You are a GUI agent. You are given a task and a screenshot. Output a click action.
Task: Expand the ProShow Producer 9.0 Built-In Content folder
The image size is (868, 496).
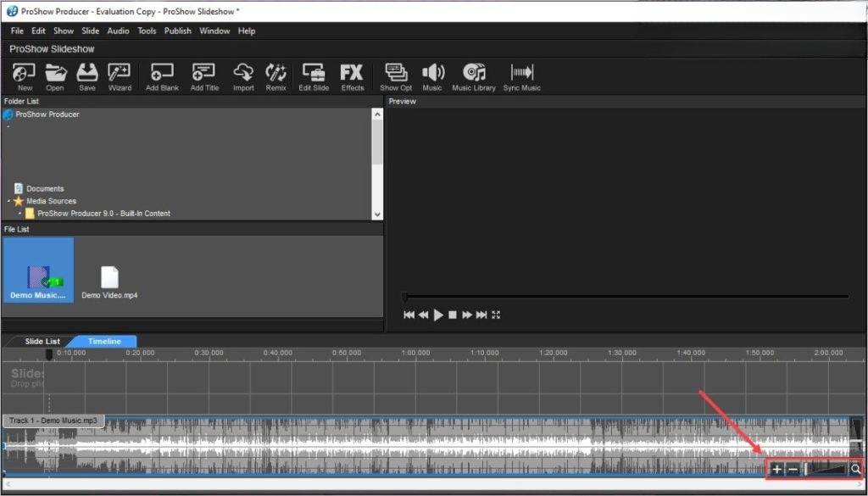tap(19, 214)
